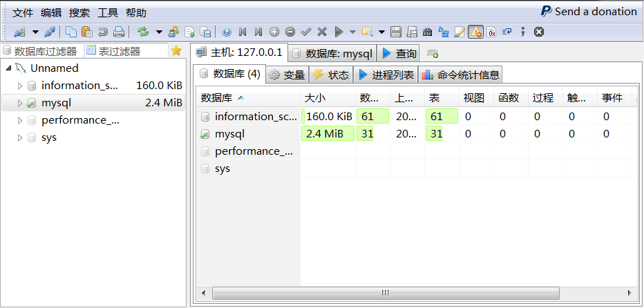Click the save as snippet icon
This screenshot has height=308, width=644.
tap(412, 32)
